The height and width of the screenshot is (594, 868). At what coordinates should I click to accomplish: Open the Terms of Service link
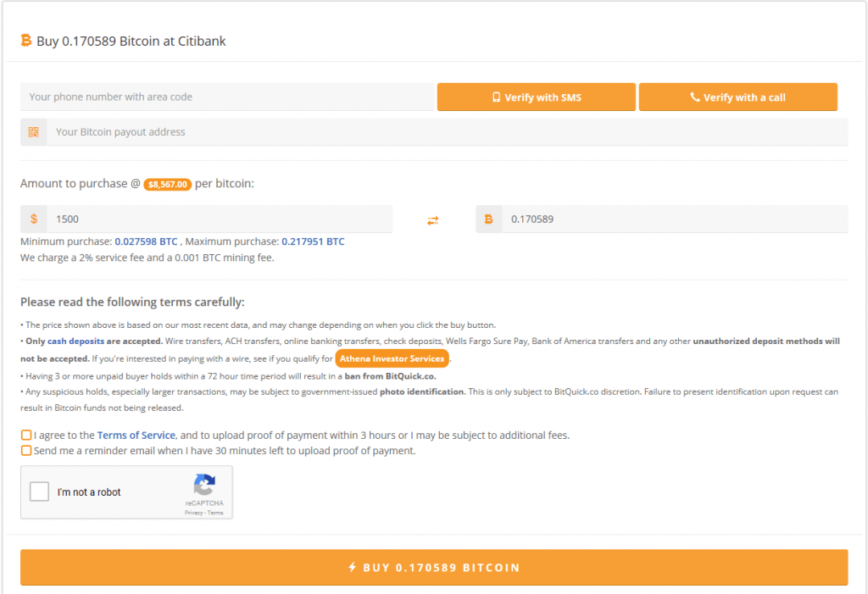(136, 435)
